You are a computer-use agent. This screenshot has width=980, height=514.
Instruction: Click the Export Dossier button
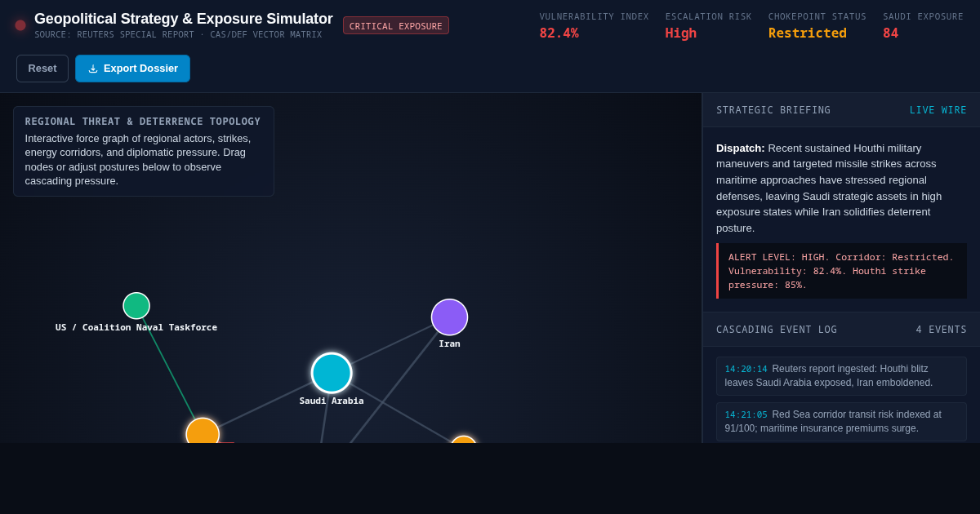(132, 69)
